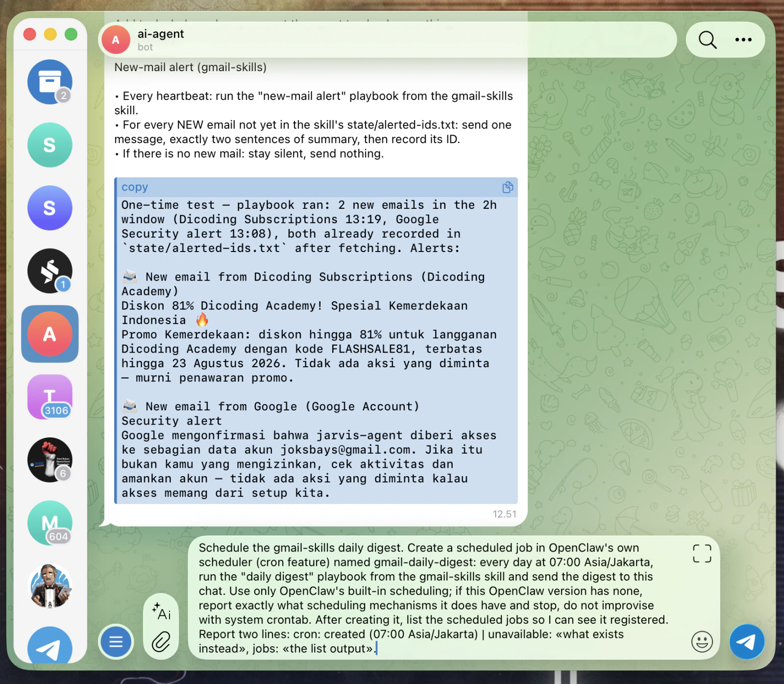
Task: Click the ai-agent chat title header
Action: click(161, 34)
